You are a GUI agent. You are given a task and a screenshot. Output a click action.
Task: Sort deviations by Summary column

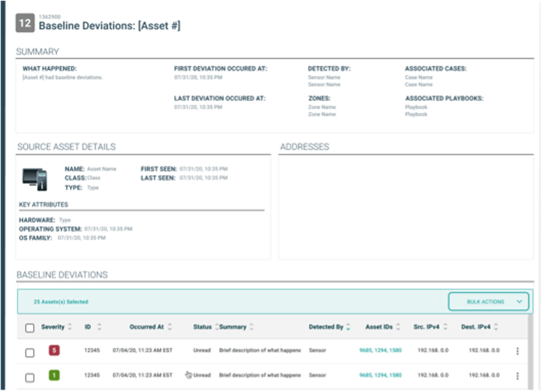[x=252, y=327]
